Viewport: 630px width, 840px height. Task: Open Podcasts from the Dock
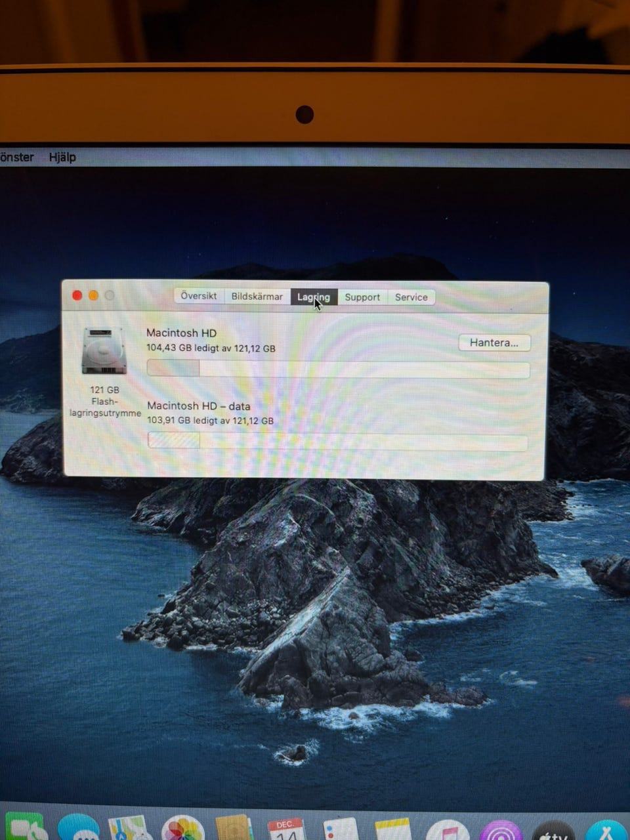click(501, 829)
